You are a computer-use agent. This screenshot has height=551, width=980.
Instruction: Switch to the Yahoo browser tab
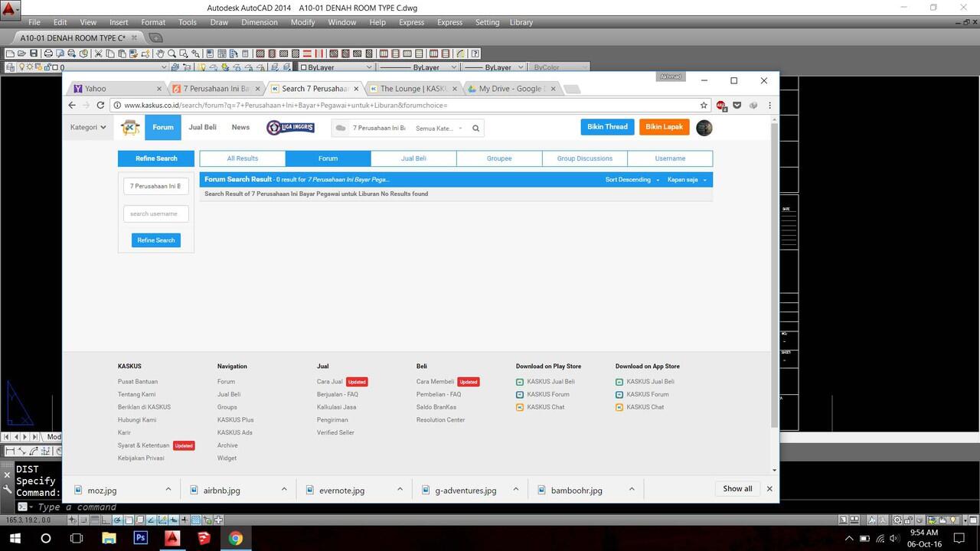[118, 89]
